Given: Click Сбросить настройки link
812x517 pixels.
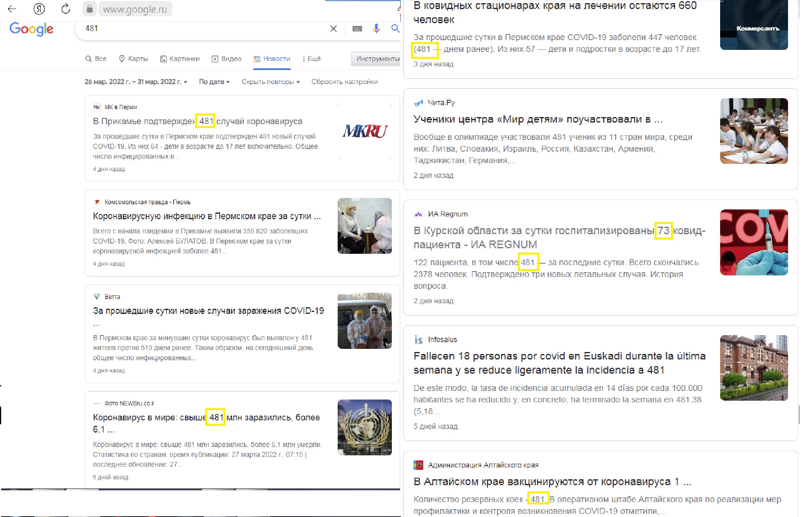Looking at the screenshot, I should coord(344,82).
